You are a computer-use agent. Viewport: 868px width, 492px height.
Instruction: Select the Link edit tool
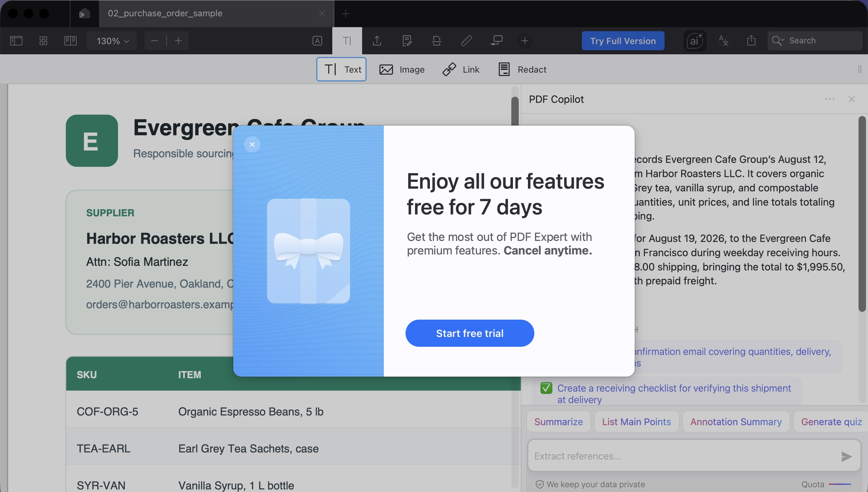[x=461, y=70]
